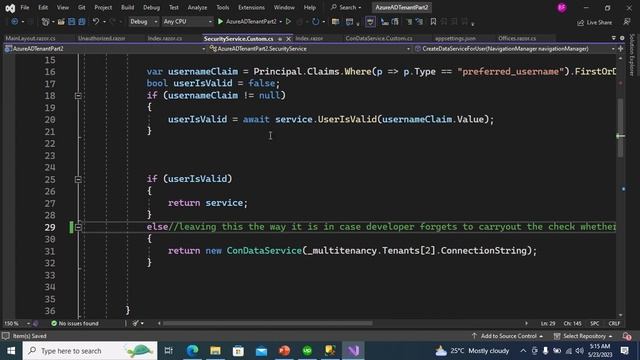Viewport: 640px width, 360px height.
Task: Click the Open File folder icon
Action: [61, 22]
